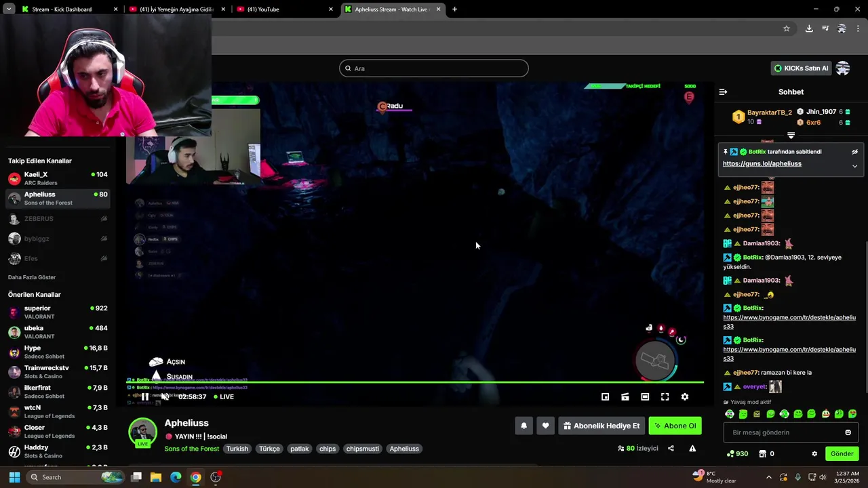
Task: Open a new browser tab
Action: point(454,9)
